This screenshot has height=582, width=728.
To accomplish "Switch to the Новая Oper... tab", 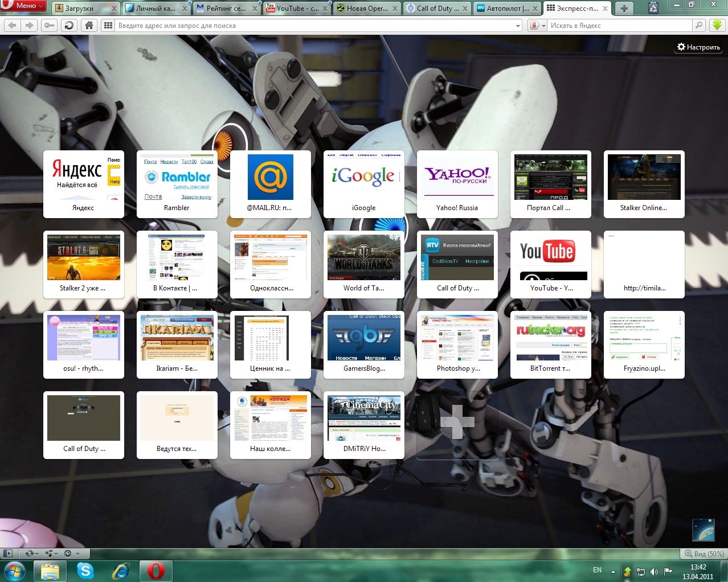I will (x=367, y=9).
